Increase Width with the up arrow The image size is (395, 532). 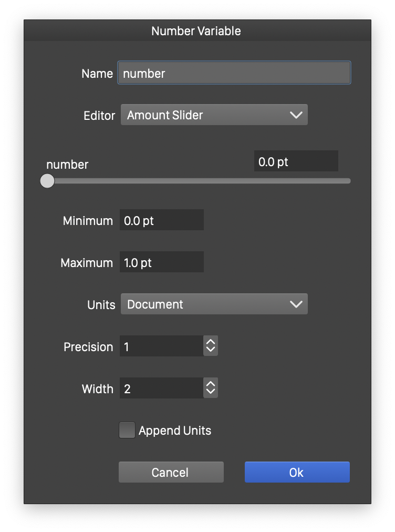pyautogui.click(x=211, y=384)
